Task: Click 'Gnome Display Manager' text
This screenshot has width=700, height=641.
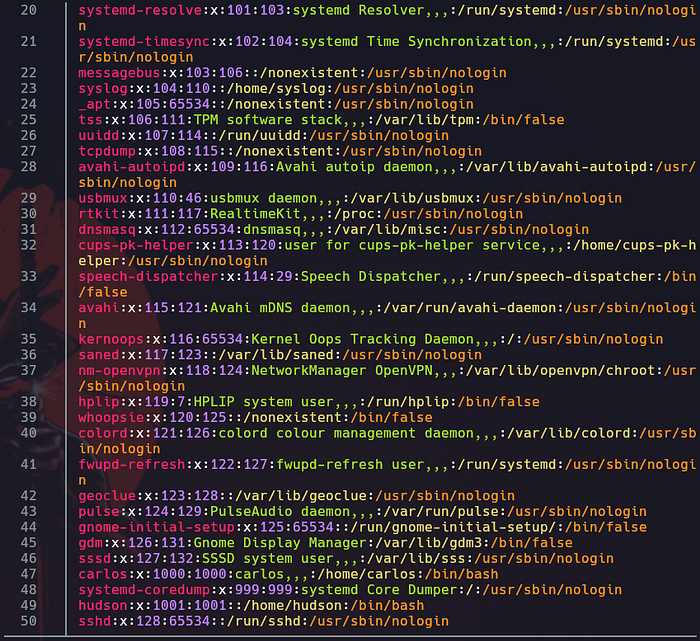Action: coord(280,543)
